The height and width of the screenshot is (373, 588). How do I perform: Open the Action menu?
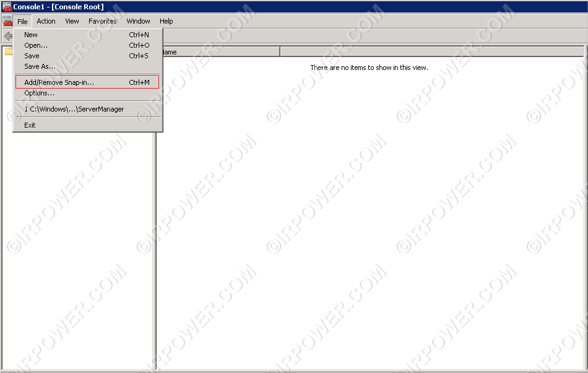(x=46, y=21)
